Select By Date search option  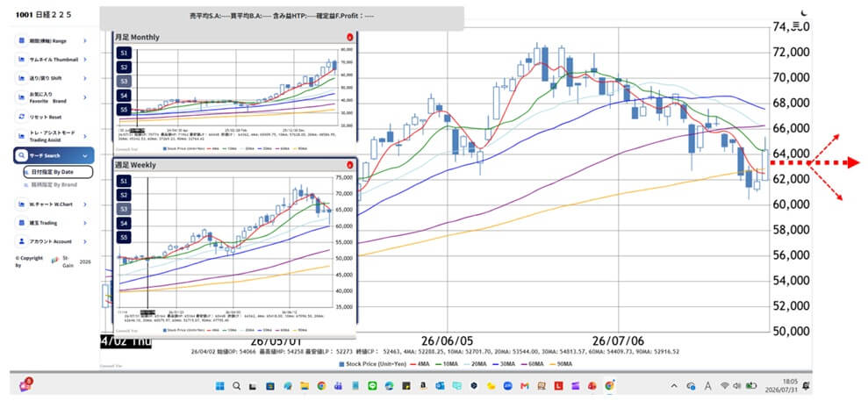pos(58,173)
